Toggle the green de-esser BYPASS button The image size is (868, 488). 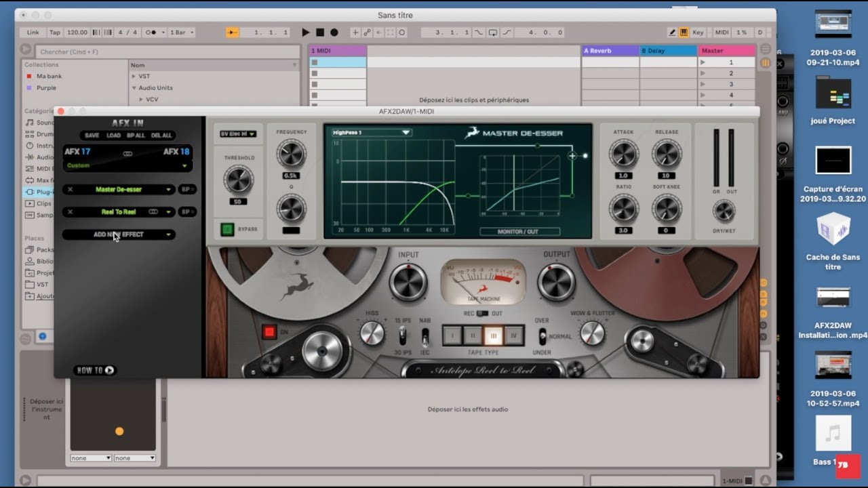tap(228, 229)
